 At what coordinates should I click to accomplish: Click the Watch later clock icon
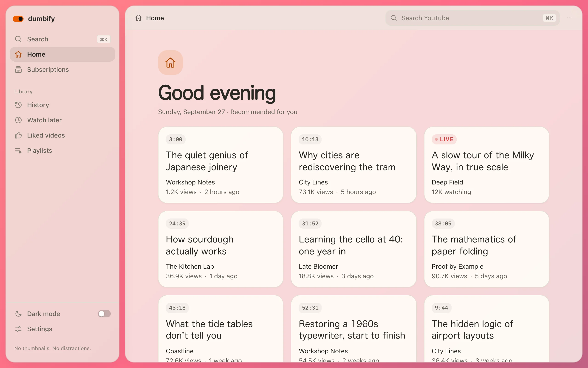coord(18,120)
